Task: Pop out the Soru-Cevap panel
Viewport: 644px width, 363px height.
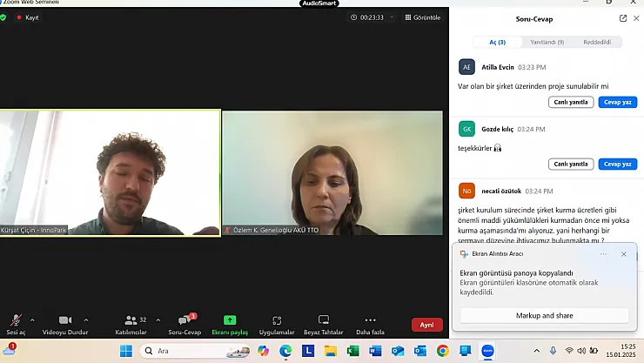Action: tap(623, 18)
